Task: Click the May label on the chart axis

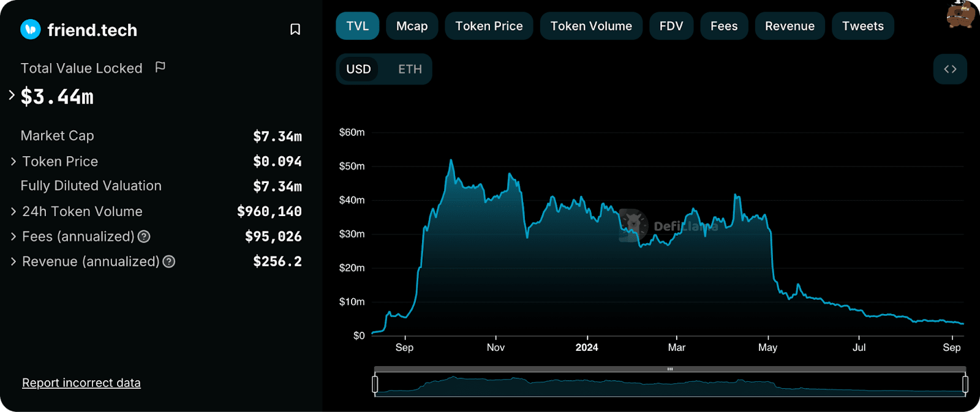Action: pos(767,347)
